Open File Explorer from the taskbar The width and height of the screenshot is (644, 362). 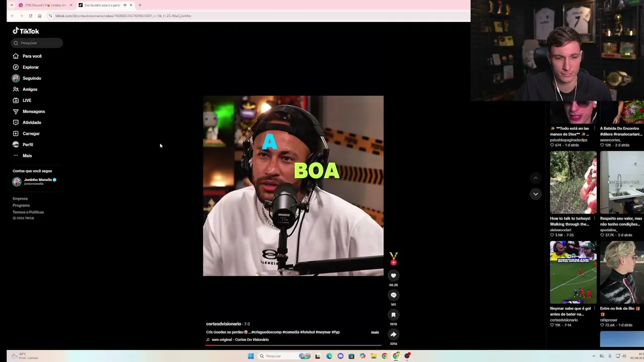coord(373,356)
